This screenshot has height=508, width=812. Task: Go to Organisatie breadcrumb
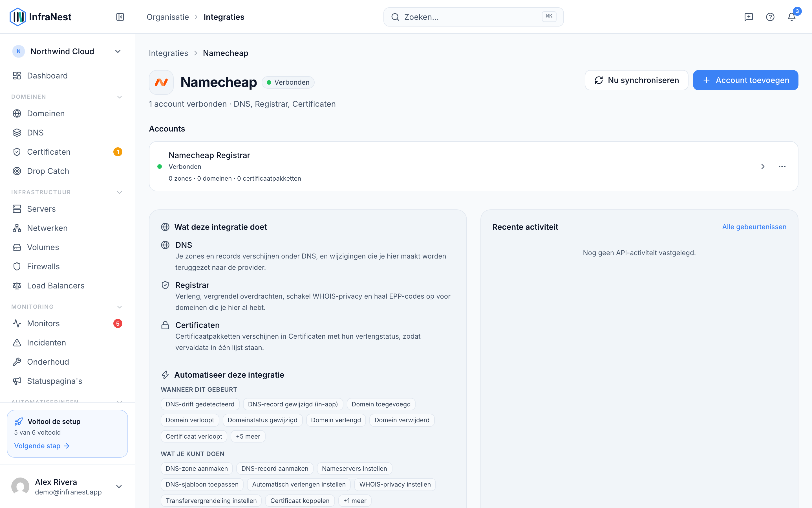168,17
